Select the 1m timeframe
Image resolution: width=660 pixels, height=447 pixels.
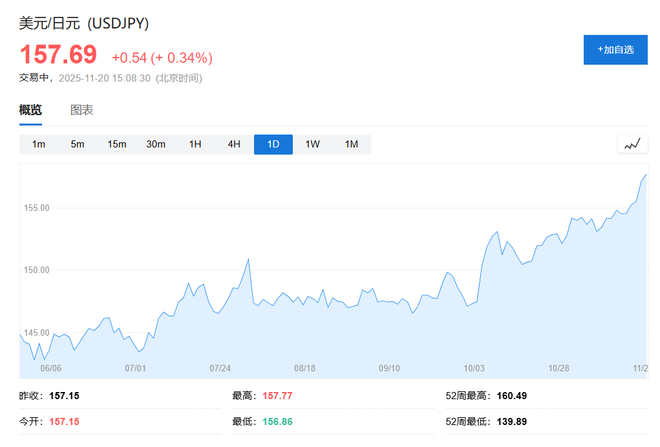[x=39, y=145]
